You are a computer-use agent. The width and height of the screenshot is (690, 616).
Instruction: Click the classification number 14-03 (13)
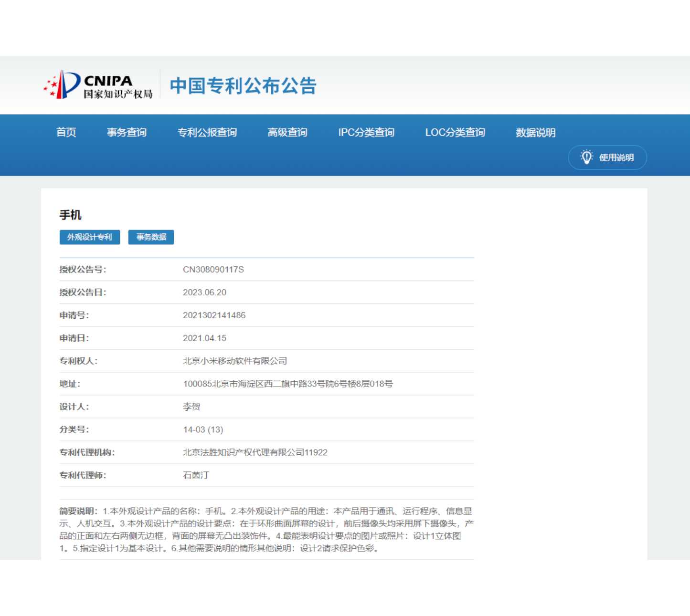point(203,430)
